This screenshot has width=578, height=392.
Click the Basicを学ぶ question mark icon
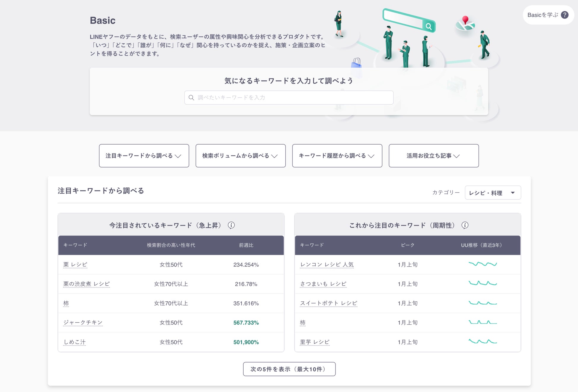coord(565,15)
